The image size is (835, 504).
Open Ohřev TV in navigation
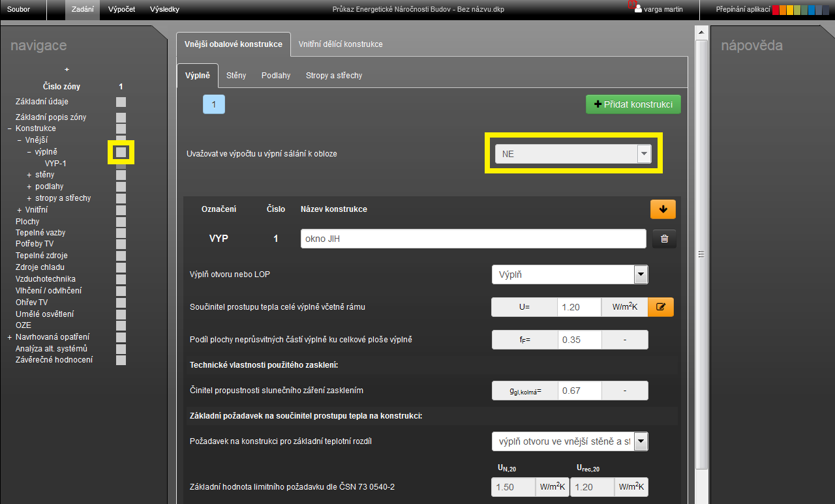click(x=32, y=303)
